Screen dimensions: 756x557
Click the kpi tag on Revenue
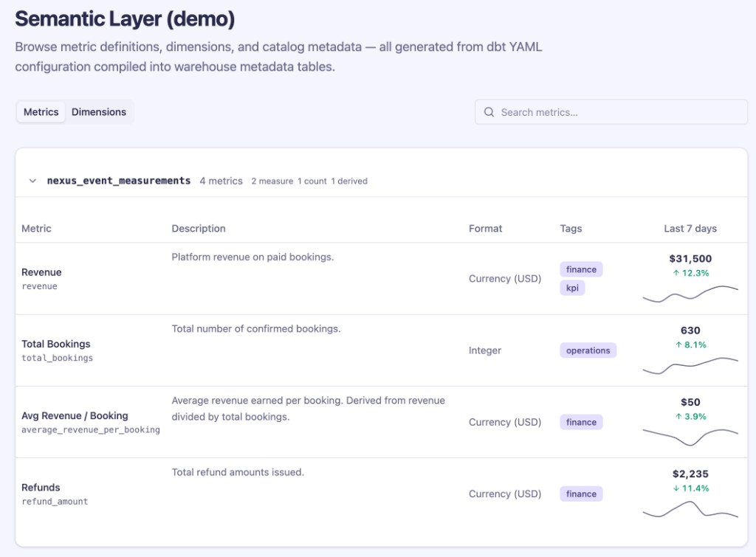tap(572, 288)
